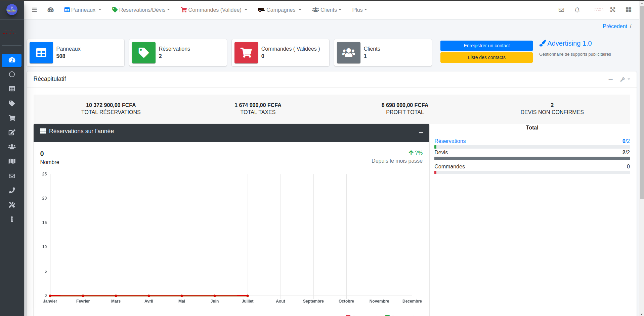Open the notifications bell icon
This screenshot has width=644, height=316.
(577, 10)
